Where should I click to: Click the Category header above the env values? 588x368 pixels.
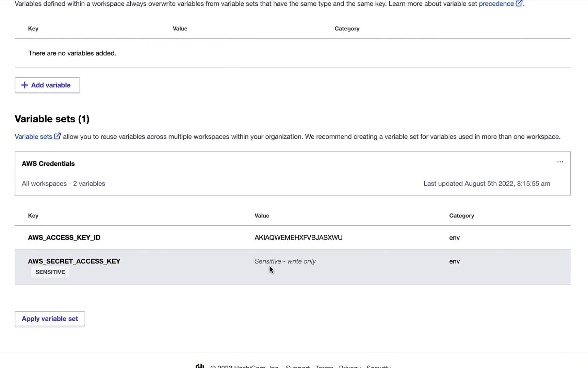coord(461,216)
